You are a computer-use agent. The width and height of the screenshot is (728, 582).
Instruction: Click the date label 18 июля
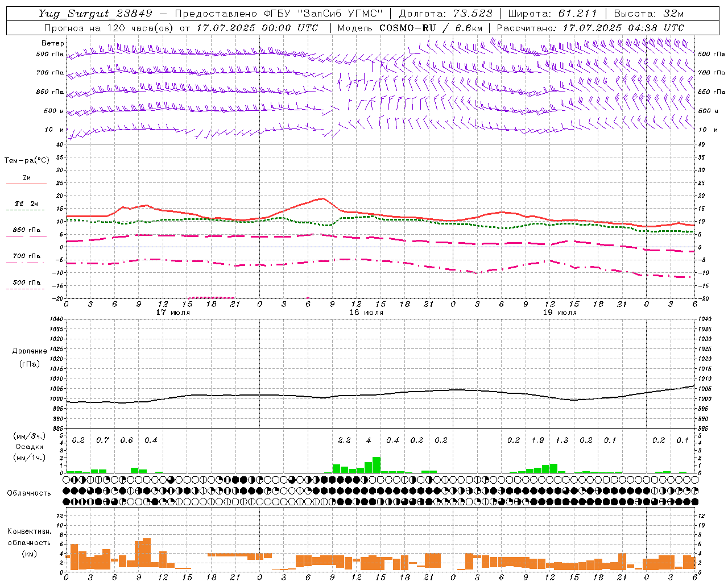pyautogui.click(x=366, y=312)
